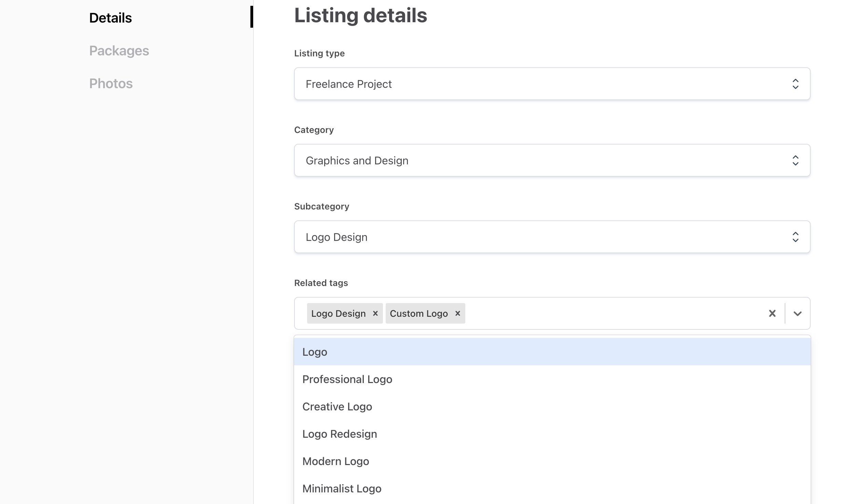Screen dimensions: 867x504
Task: Go to Packages section in sidebar
Action: click(119, 51)
